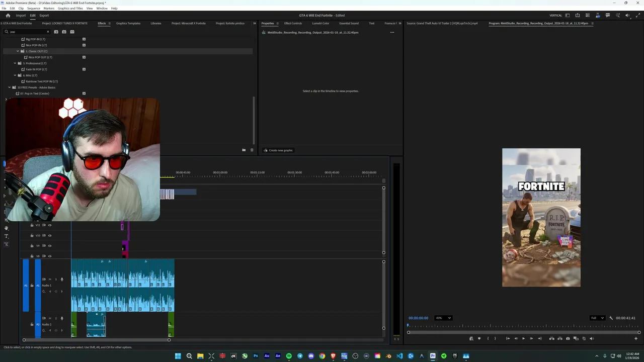Select Rainbow Text POP IN (LT) preset
This screenshot has height=362, width=644.
point(42,81)
